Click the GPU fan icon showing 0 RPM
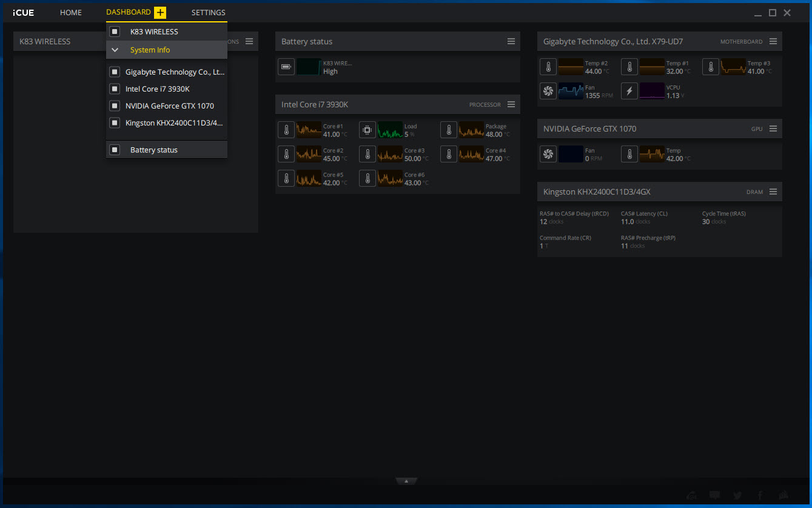This screenshot has width=812, height=508. pyautogui.click(x=548, y=154)
